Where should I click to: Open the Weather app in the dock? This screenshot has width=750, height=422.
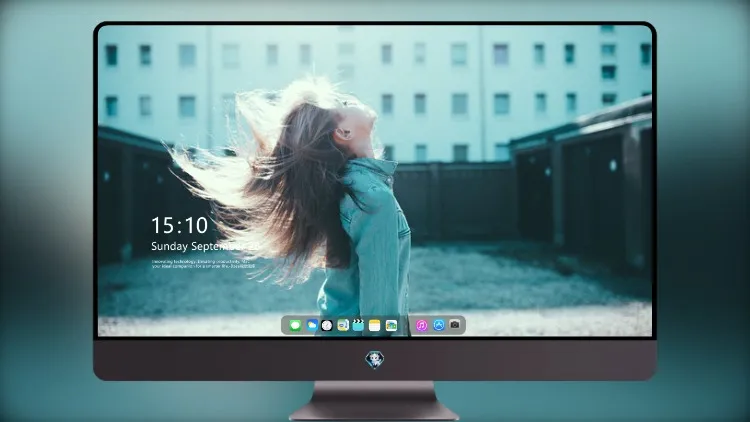311,325
